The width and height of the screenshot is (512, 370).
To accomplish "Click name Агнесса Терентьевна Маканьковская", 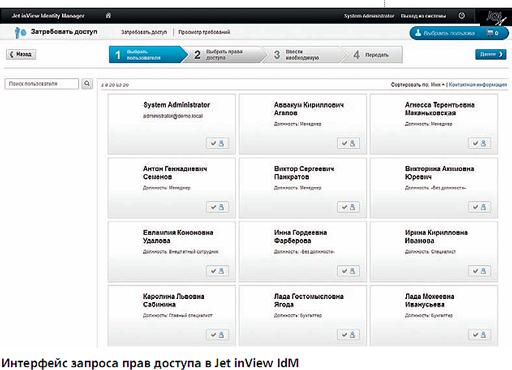I will tap(440, 109).
